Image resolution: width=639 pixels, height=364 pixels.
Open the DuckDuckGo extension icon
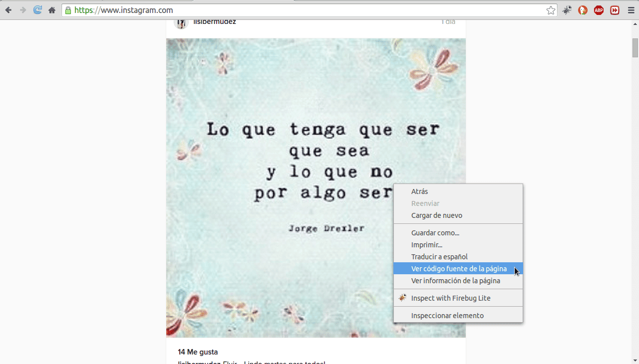(583, 10)
